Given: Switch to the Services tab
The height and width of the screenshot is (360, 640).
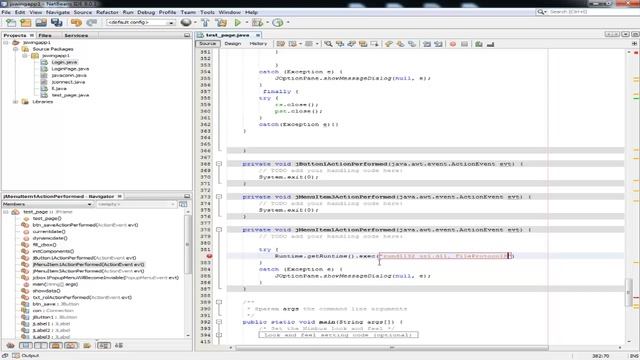Looking at the screenshot, I should click(76, 36).
